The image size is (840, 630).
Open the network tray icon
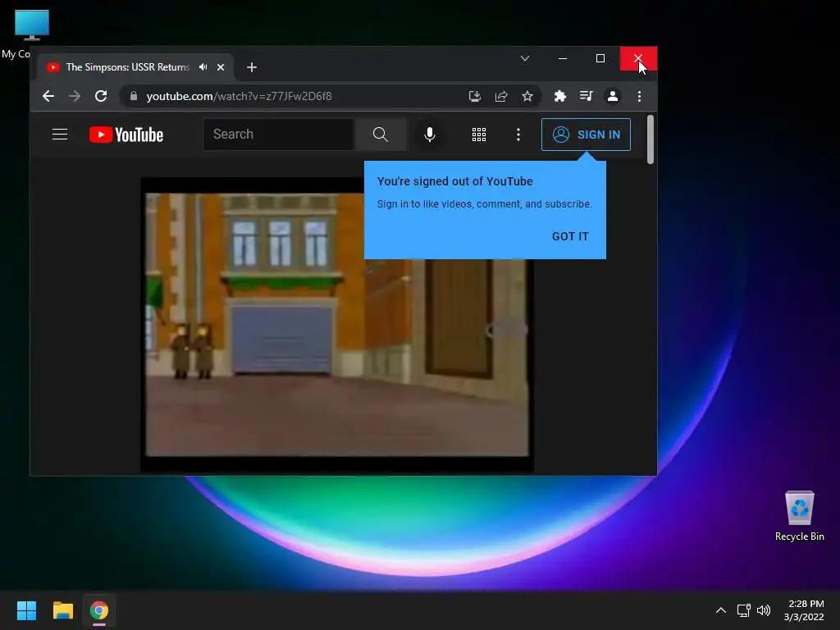click(x=743, y=610)
